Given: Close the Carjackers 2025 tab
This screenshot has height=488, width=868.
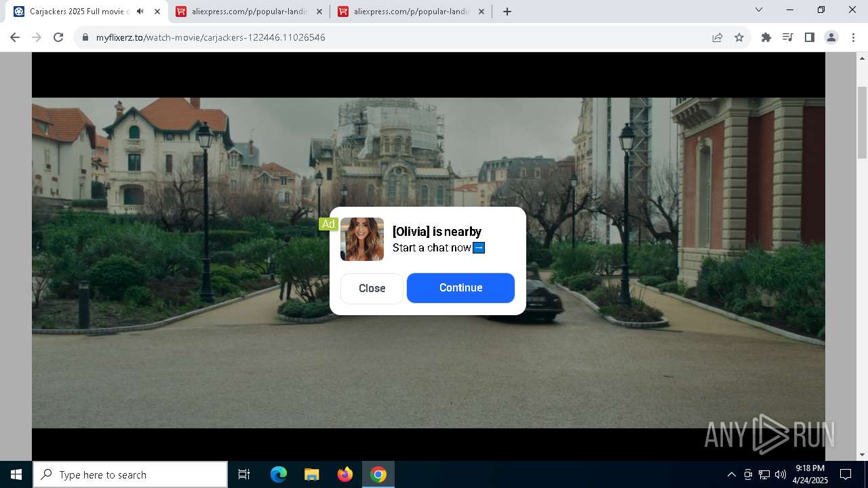Looking at the screenshot, I should [x=157, y=12].
